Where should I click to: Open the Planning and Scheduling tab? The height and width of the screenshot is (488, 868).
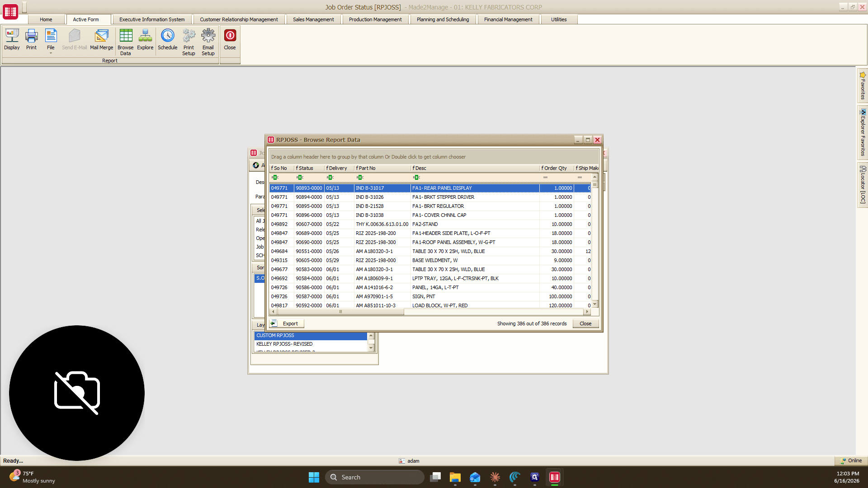click(x=443, y=19)
